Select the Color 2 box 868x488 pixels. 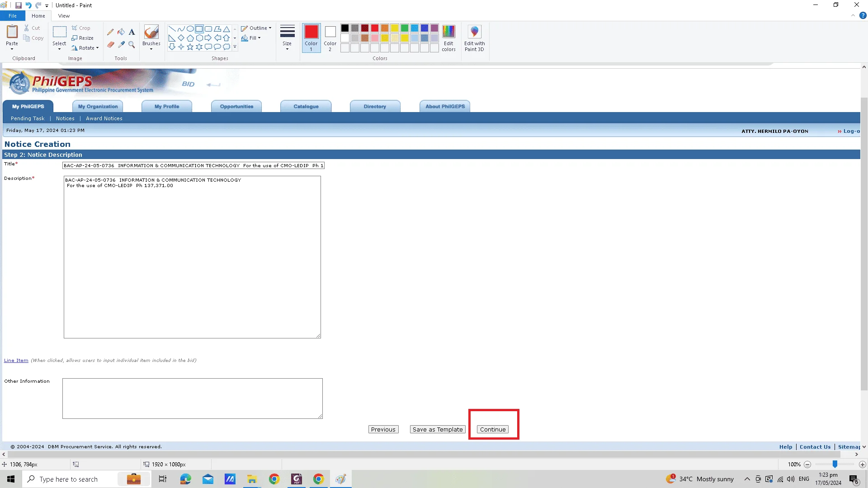click(x=330, y=38)
